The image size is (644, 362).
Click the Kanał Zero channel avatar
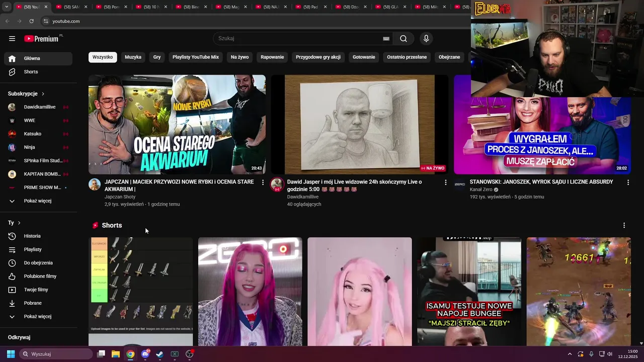pyautogui.click(x=460, y=185)
